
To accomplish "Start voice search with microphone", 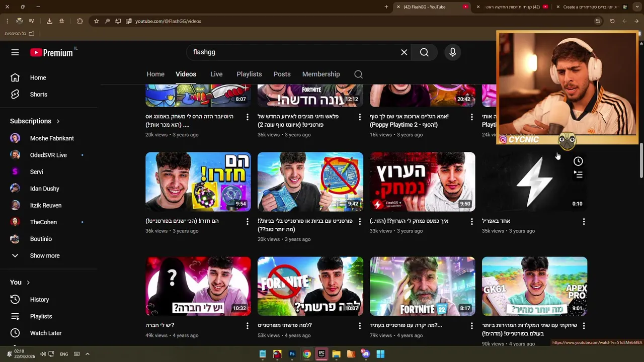I will 452,52.
